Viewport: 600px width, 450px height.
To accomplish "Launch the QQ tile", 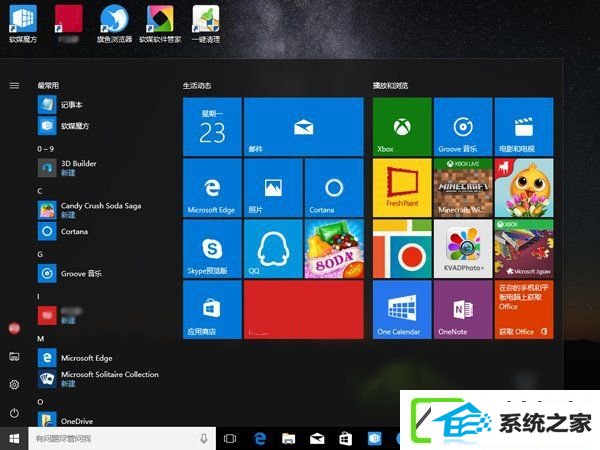I will [273, 249].
